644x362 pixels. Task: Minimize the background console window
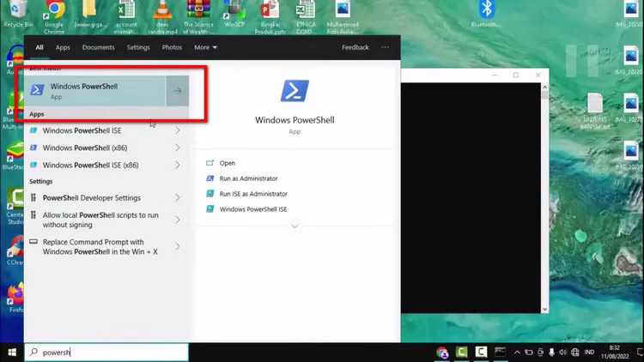pyautogui.click(x=494, y=75)
